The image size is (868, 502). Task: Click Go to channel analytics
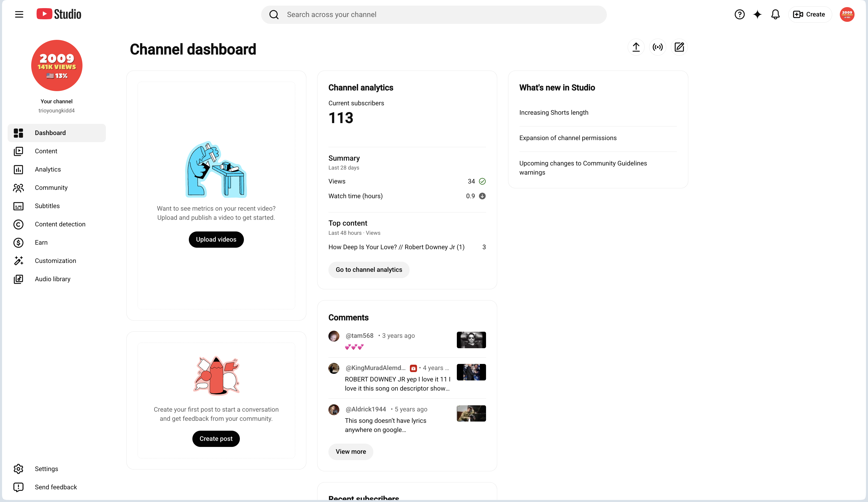[x=369, y=270]
